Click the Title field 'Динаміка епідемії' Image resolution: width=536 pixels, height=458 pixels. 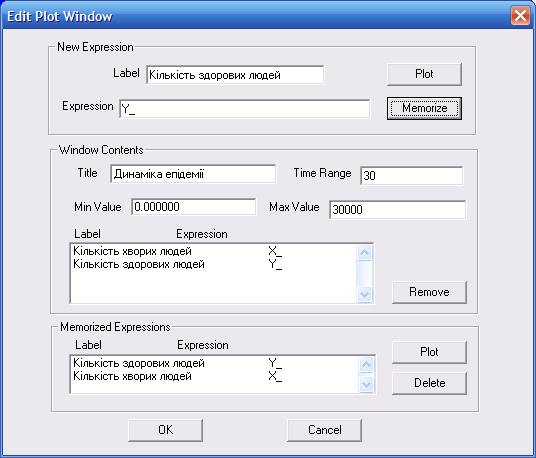tap(193, 174)
